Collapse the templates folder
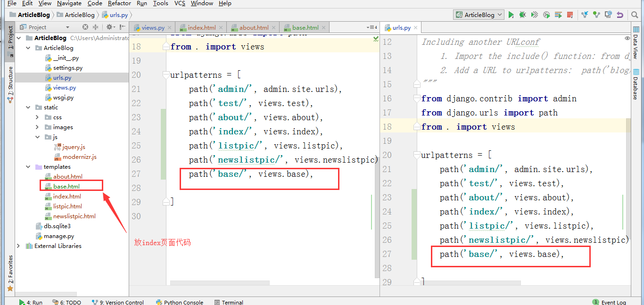Viewport: 644px width, 305px height. pyautogui.click(x=28, y=167)
